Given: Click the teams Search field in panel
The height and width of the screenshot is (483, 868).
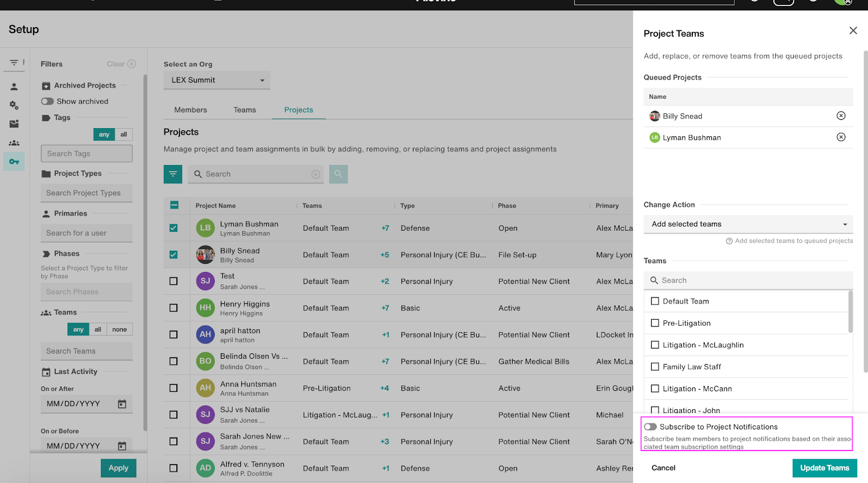Looking at the screenshot, I should coord(748,281).
